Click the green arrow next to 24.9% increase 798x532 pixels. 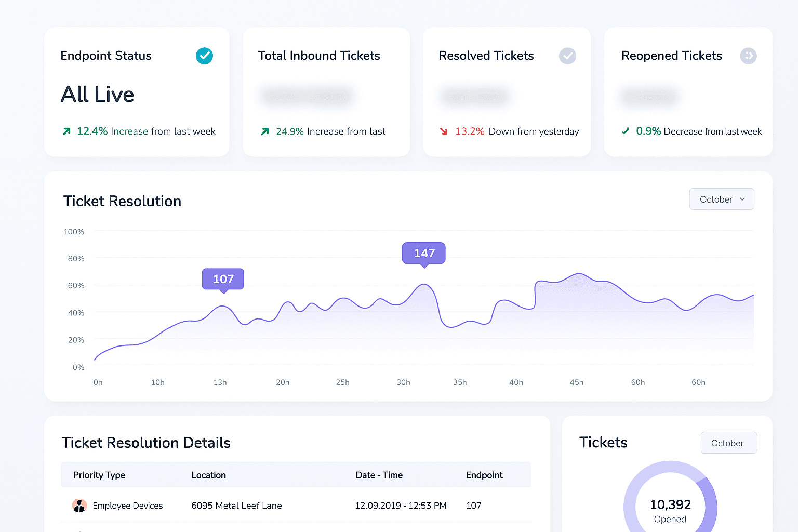tap(264, 131)
